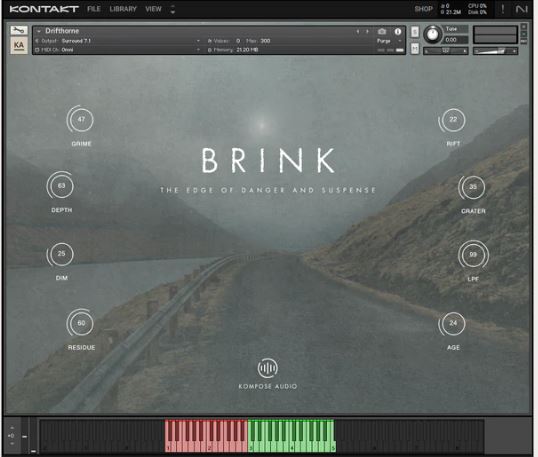Open the MIDI Ch Omni dropdown
The image size is (538, 457).
coord(118,50)
